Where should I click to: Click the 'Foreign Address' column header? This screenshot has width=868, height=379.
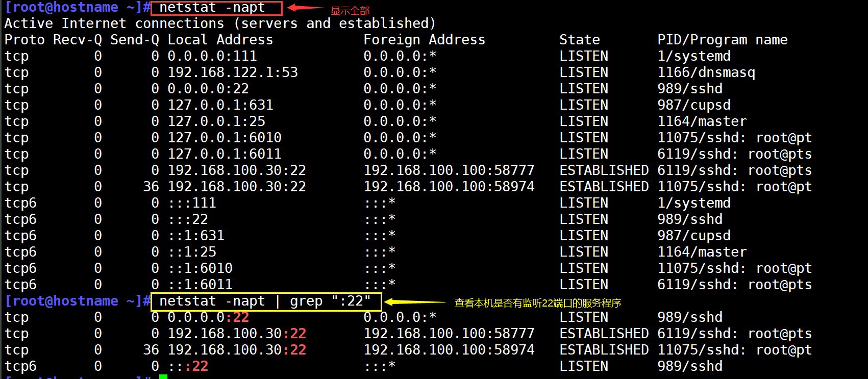(x=425, y=40)
